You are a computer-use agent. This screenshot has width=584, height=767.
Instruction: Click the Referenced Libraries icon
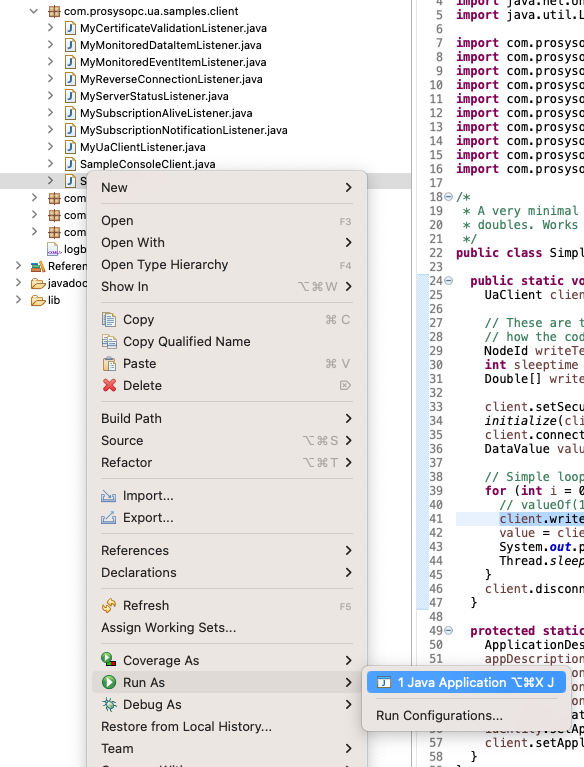point(38,267)
